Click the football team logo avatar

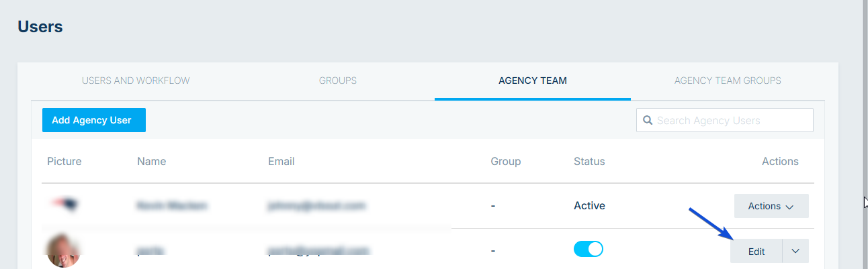click(x=65, y=205)
